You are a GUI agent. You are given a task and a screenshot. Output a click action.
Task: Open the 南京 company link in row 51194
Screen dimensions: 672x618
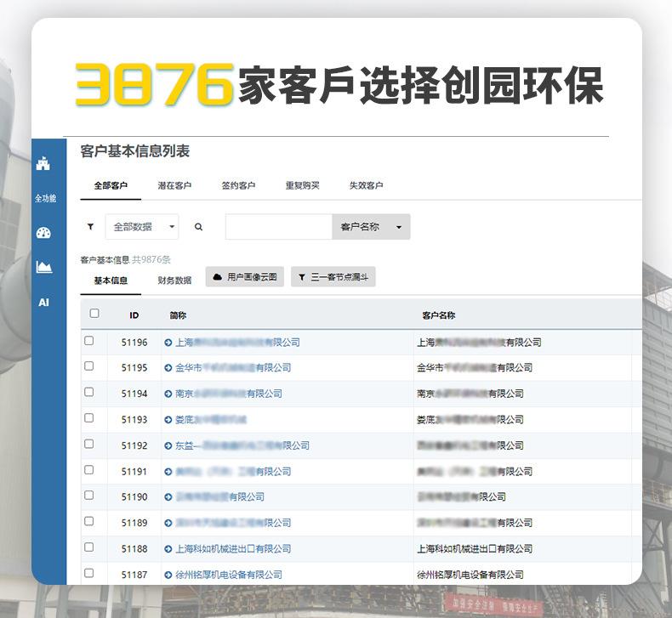229,394
